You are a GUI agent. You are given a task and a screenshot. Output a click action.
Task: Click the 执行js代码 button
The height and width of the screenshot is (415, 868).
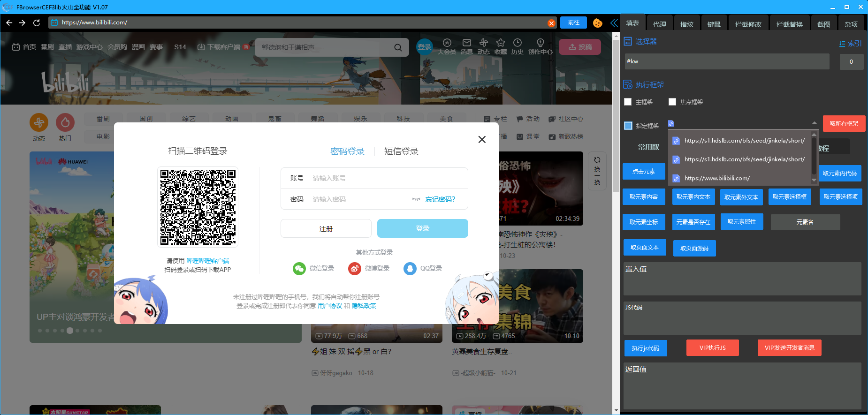[x=646, y=348]
